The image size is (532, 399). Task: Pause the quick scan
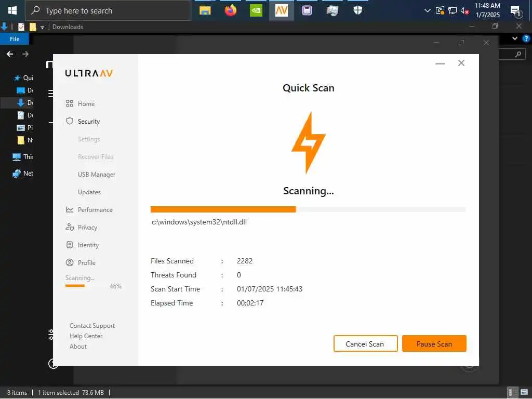[x=434, y=344]
